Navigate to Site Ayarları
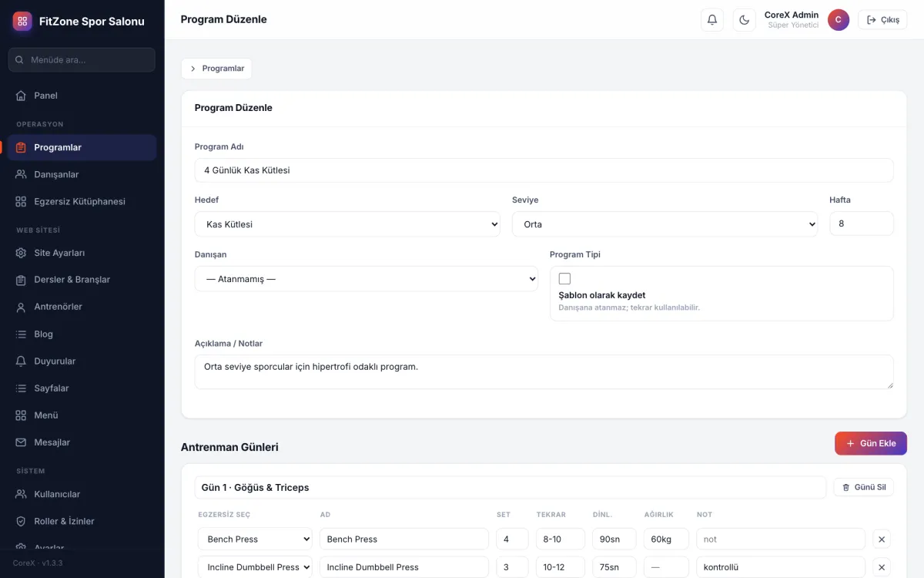This screenshot has height=578, width=924. pos(82,253)
